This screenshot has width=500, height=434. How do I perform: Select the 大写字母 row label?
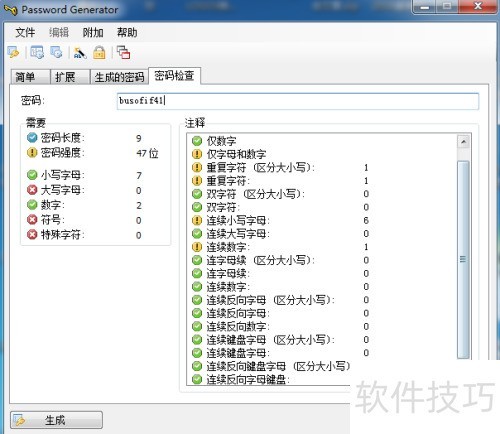coord(62,190)
